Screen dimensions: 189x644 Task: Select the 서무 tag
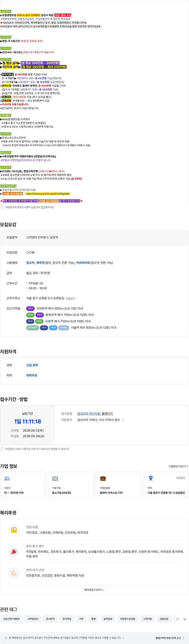pos(81,619)
